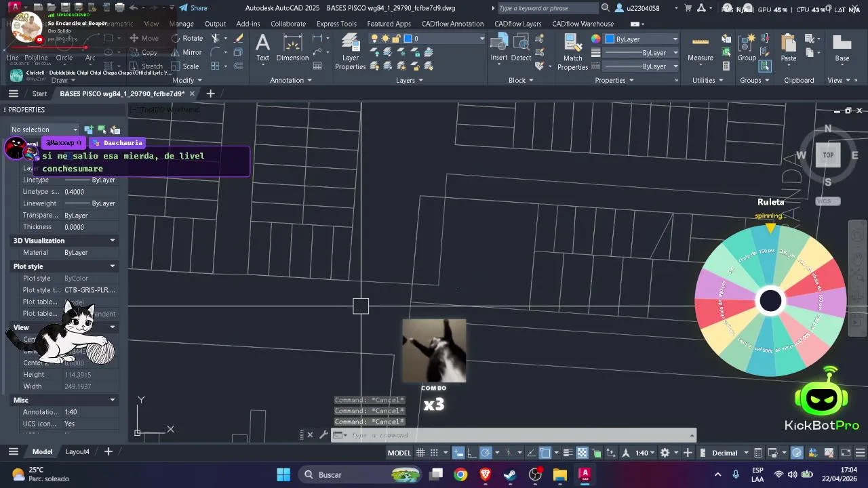Open the Express Tools ribbon tab
The width and height of the screenshot is (868, 488).
336,24
